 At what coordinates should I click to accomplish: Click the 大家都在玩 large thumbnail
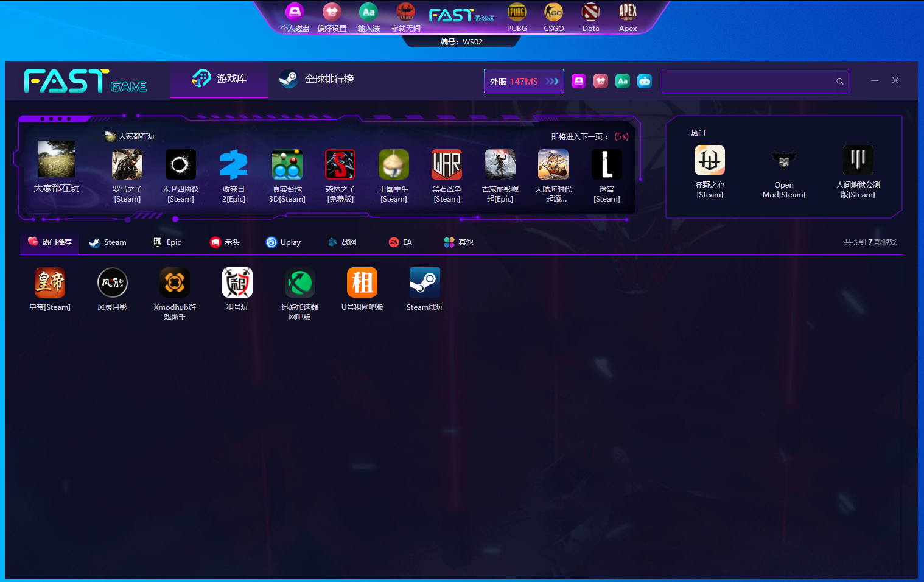57,159
